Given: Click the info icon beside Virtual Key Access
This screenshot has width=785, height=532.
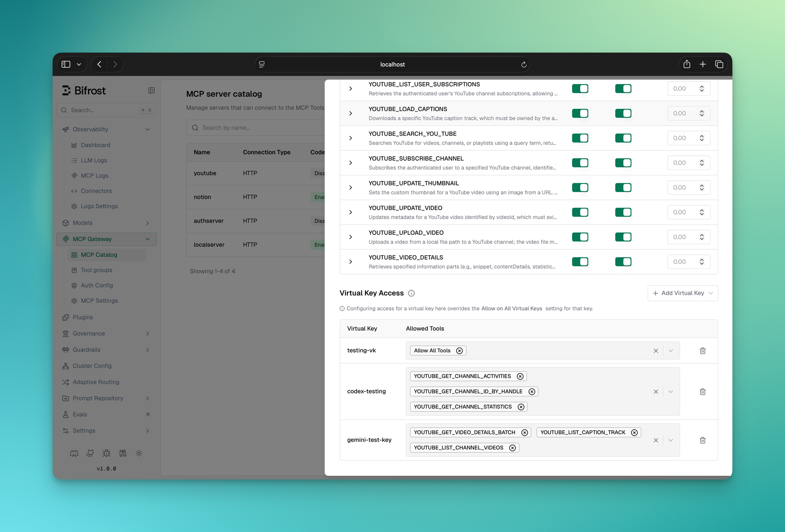Looking at the screenshot, I should coord(411,293).
